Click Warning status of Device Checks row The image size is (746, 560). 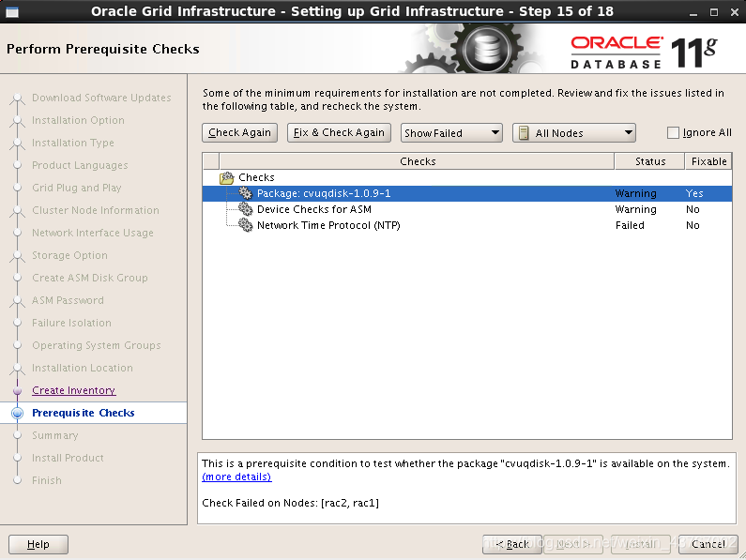tap(635, 209)
